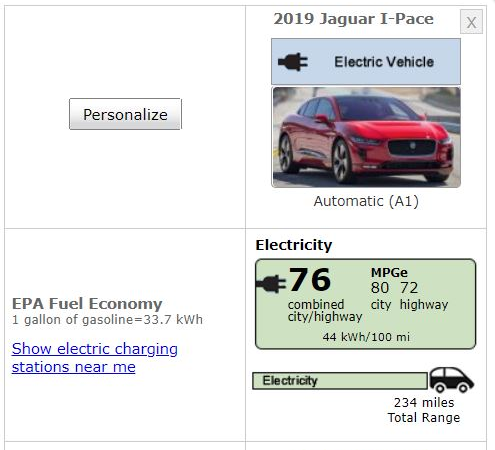Click the car icon above Total Range

[x=451, y=380]
